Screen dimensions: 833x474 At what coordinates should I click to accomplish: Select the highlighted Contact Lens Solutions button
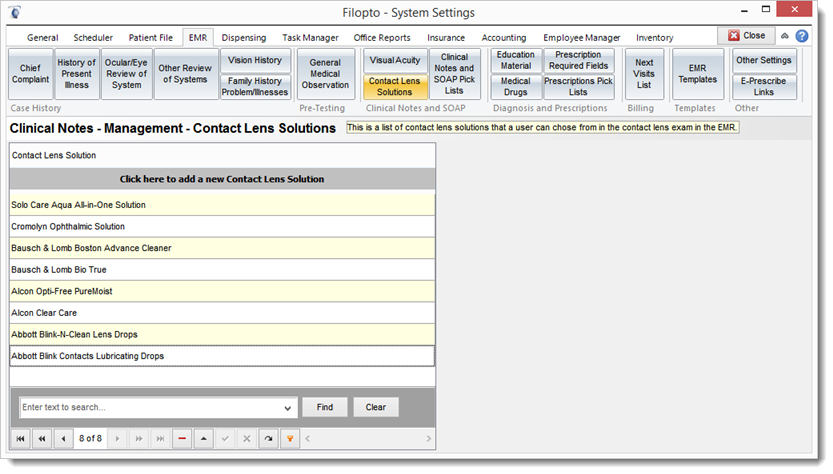coord(395,87)
